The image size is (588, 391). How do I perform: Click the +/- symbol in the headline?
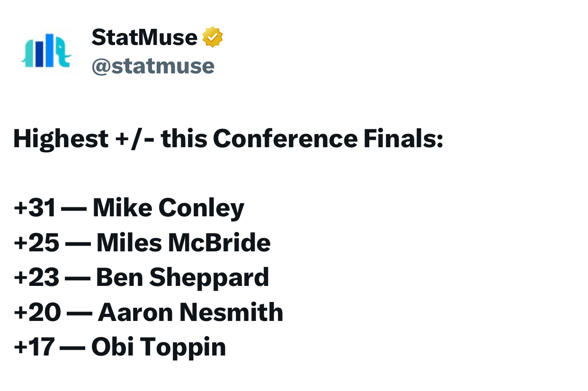coord(135,139)
